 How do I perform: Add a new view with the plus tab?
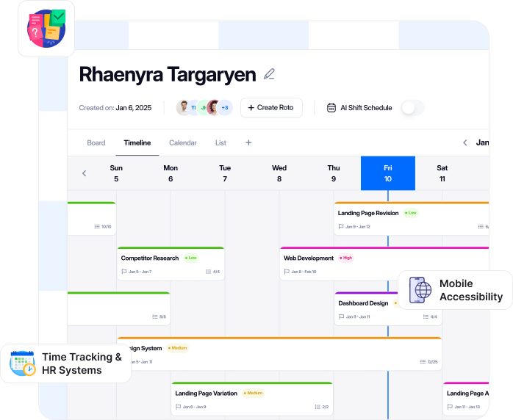248,142
